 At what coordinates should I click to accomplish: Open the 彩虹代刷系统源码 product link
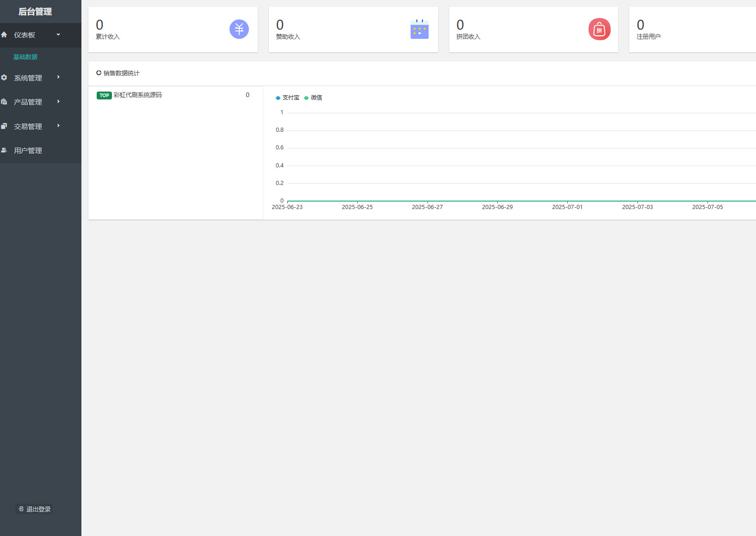click(x=137, y=95)
